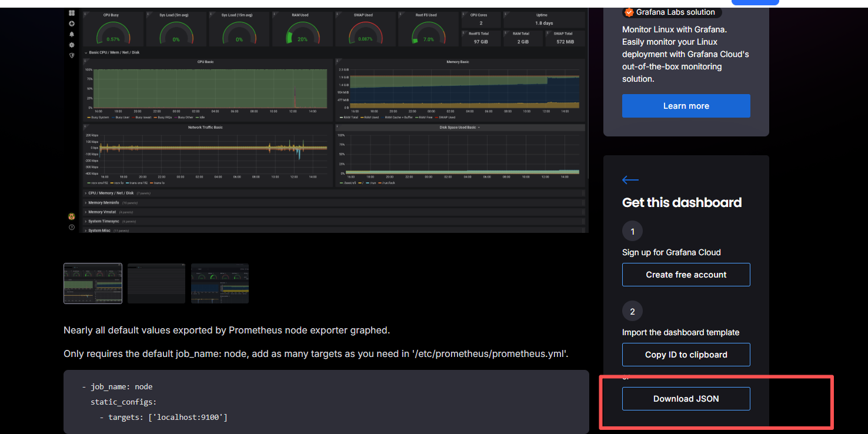Image resolution: width=868 pixels, height=434 pixels.
Task: Click the Create free account button
Action: click(x=686, y=275)
